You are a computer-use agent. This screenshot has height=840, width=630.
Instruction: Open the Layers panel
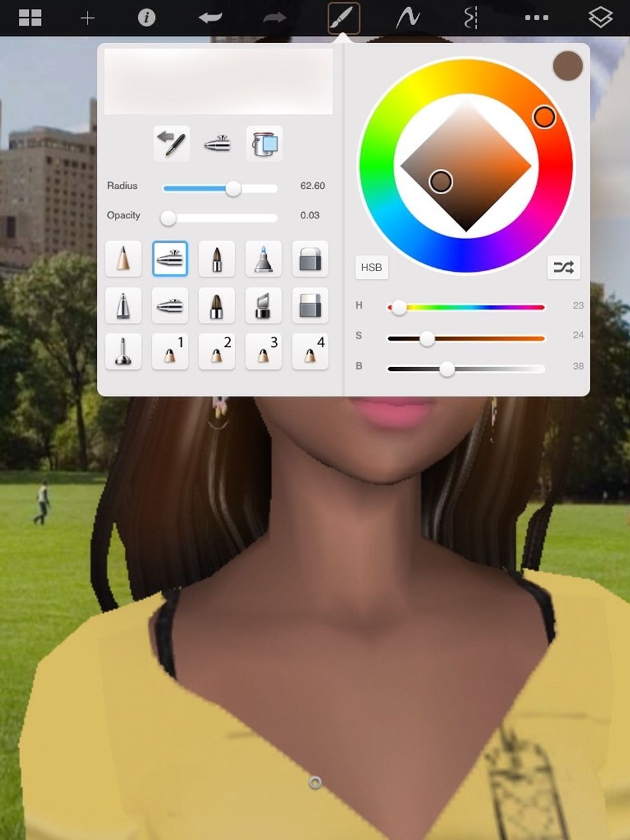pyautogui.click(x=600, y=18)
